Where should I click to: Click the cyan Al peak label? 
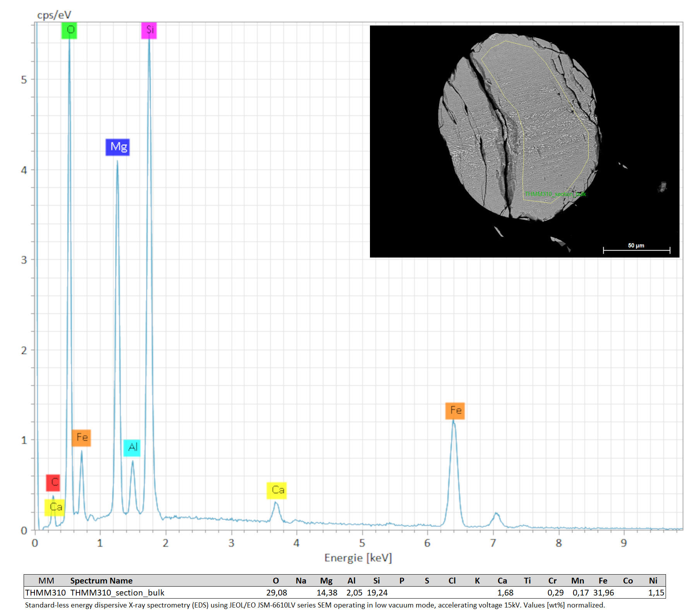(x=132, y=447)
